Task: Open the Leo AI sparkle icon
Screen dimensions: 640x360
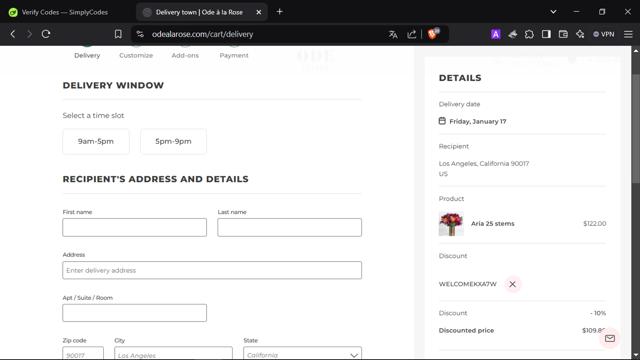Action: [x=580, y=34]
